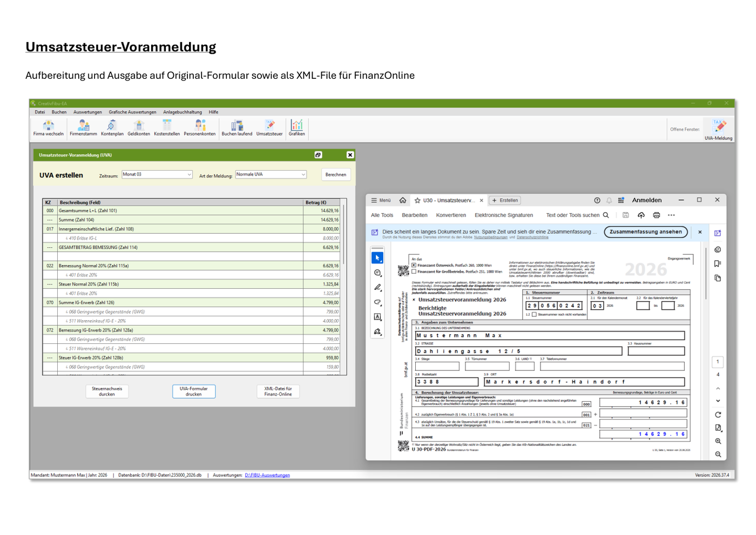Open the D:\FIBU-Auswertungen link
756x535 pixels.
pos(267,475)
